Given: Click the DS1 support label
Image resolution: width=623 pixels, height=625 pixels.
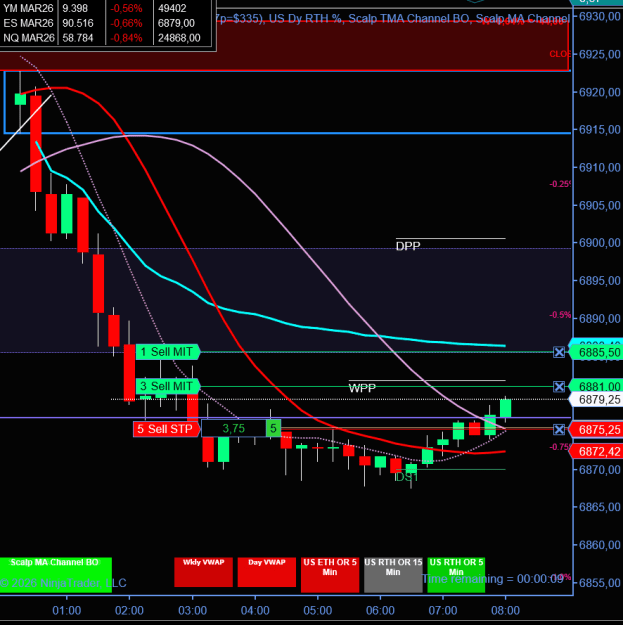Looking at the screenshot, I should pos(406,477).
